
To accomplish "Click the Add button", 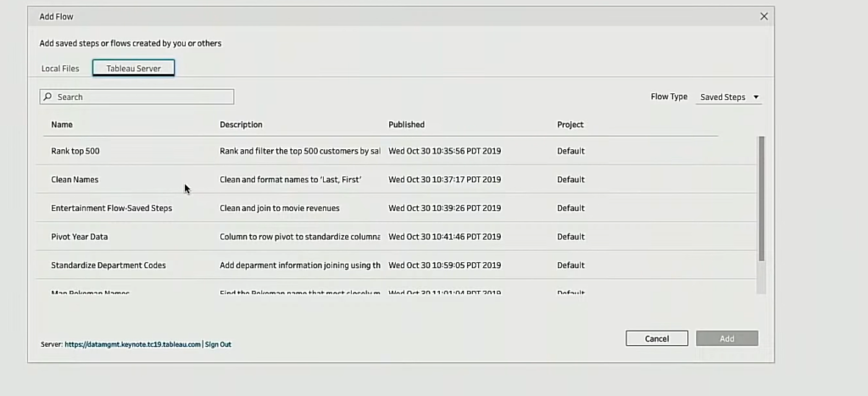I will pos(726,338).
